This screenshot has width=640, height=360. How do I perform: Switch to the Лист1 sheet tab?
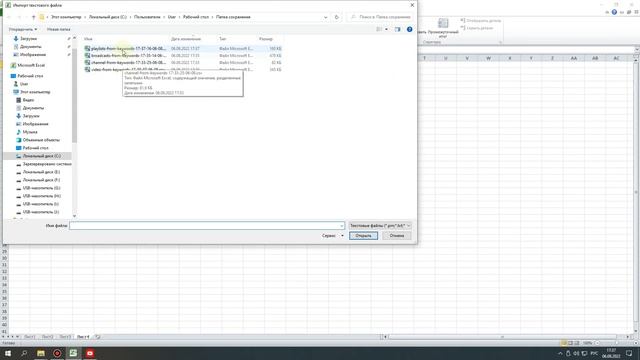pyautogui.click(x=29, y=337)
